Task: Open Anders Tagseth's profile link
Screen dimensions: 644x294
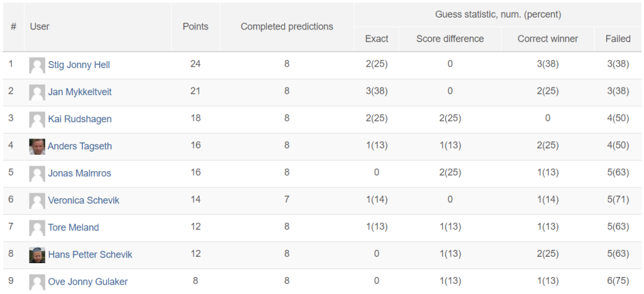Action: [x=80, y=146]
